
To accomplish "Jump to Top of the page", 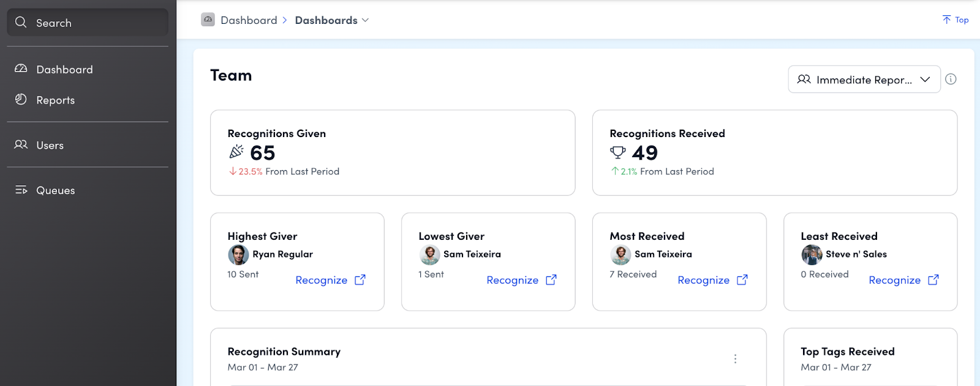I will click(956, 20).
